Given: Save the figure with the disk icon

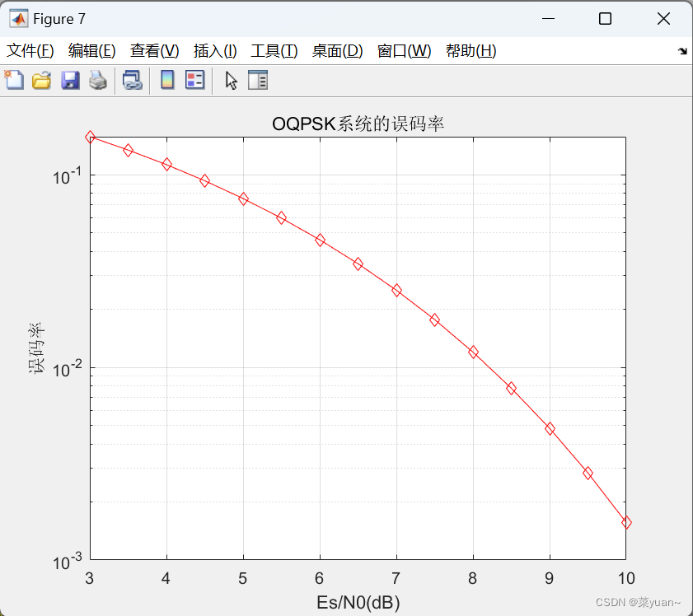Looking at the screenshot, I should click(70, 80).
